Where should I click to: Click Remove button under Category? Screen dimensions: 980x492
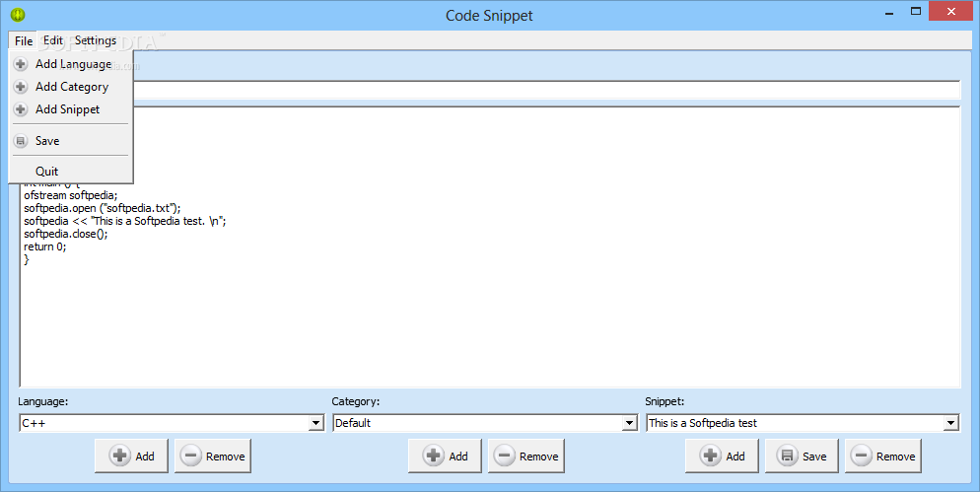pyautogui.click(x=526, y=456)
